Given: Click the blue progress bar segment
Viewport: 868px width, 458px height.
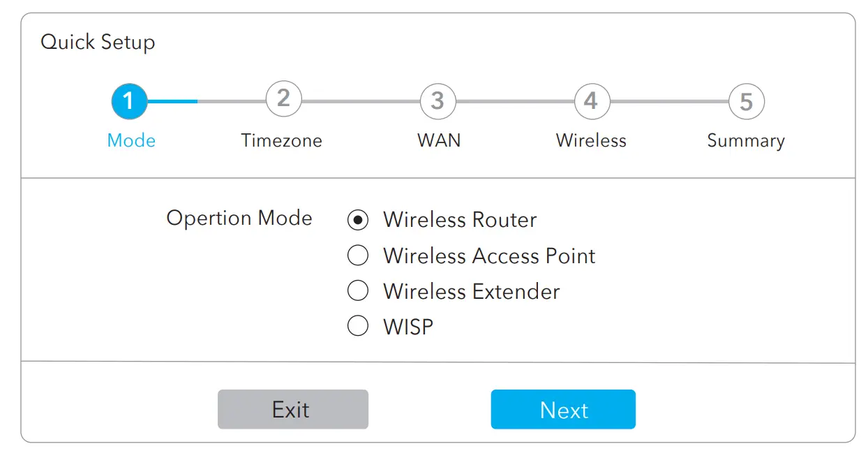Looking at the screenshot, I should (172, 101).
